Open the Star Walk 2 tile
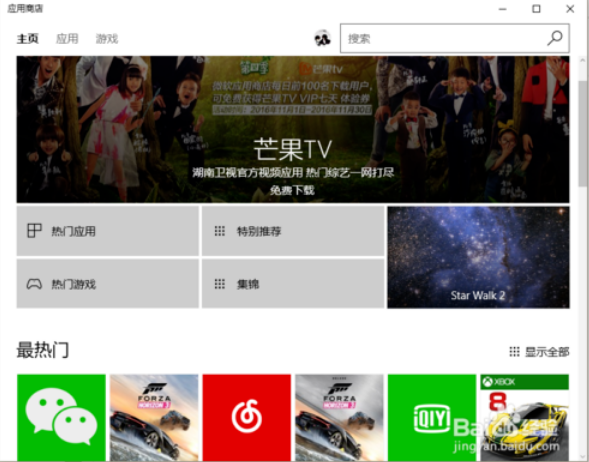The width and height of the screenshot is (589, 462). pyautogui.click(x=479, y=257)
